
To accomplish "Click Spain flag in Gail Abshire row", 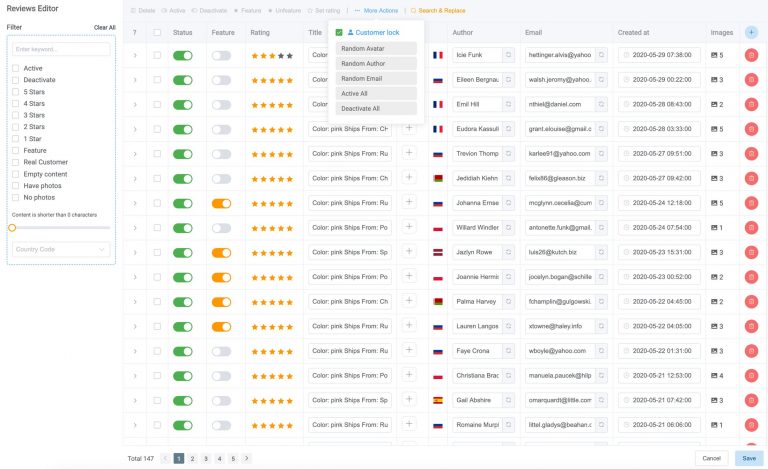I will (x=438, y=400).
